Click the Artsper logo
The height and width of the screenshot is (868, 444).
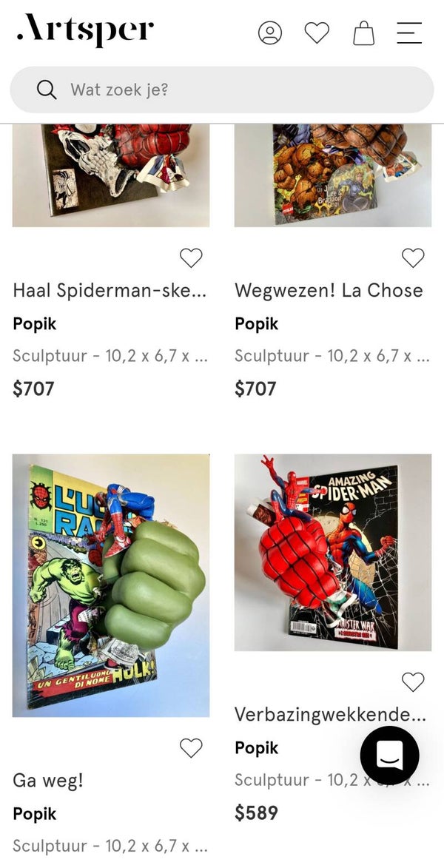pyautogui.click(x=85, y=30)
